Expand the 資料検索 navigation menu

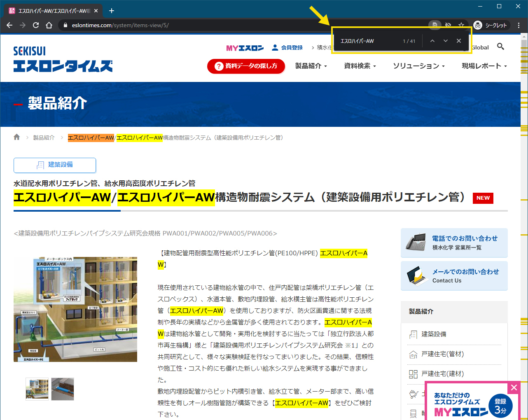(360, 66)
